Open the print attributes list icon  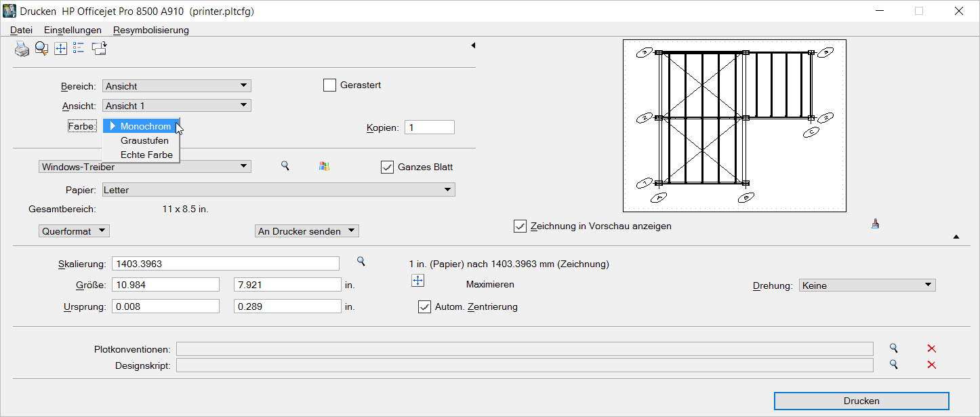click(x=79, y=47)
